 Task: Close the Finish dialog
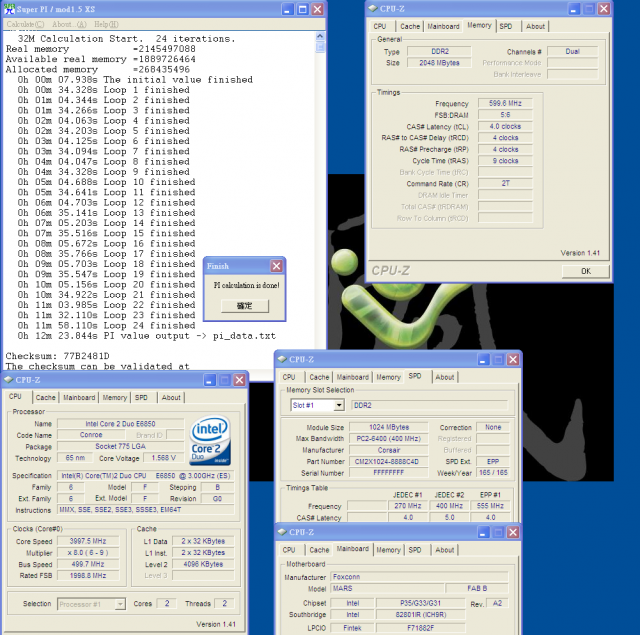click(x=276, y=266)
